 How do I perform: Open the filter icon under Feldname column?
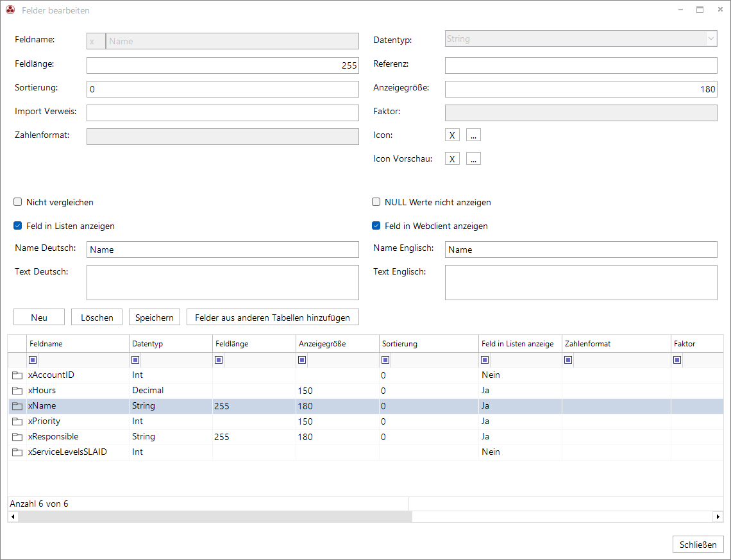pyautogui.click(x=33, y=360)
